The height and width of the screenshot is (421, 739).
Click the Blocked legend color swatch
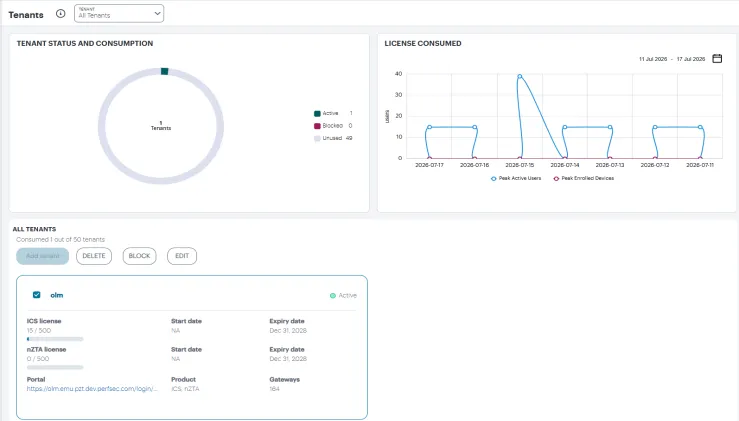pos(317,126)
